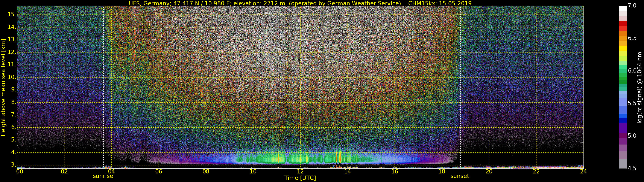Click the gray bottom segment of the colorbar
The image size is (644, 182).
click(x=623, y=164)
